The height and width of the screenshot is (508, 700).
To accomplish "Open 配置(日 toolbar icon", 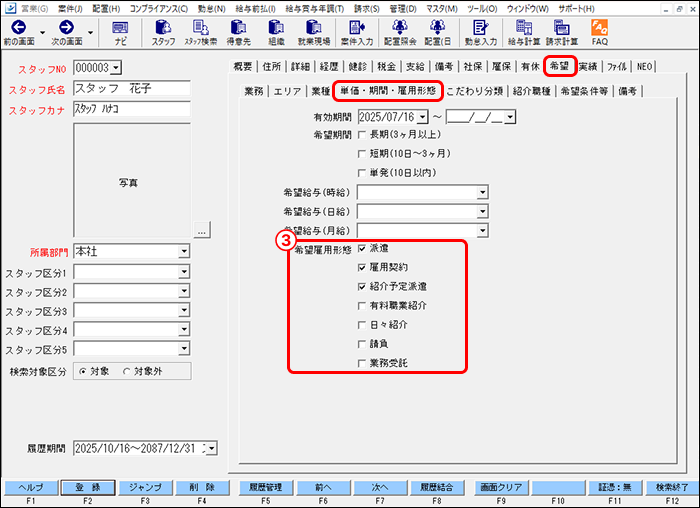I will 438,32.
